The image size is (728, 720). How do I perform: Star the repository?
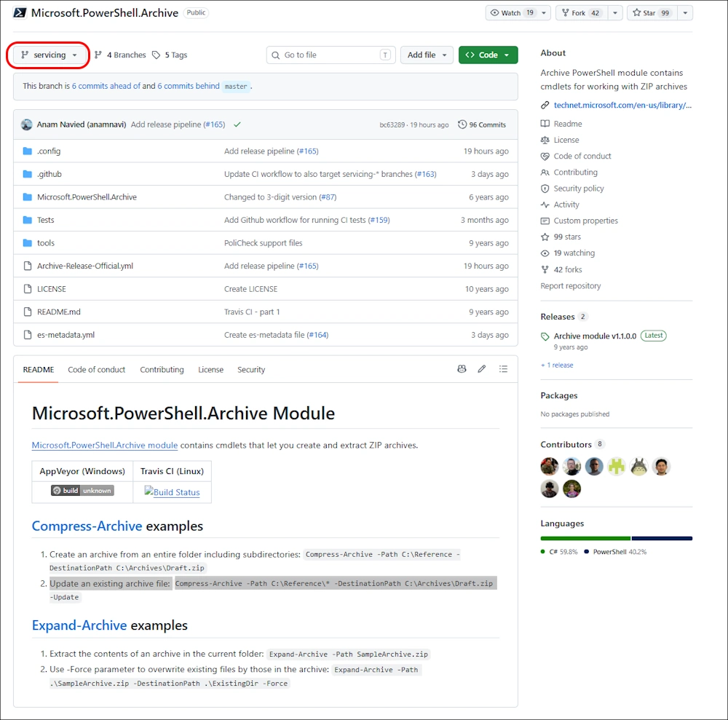(x=652, y=13)
